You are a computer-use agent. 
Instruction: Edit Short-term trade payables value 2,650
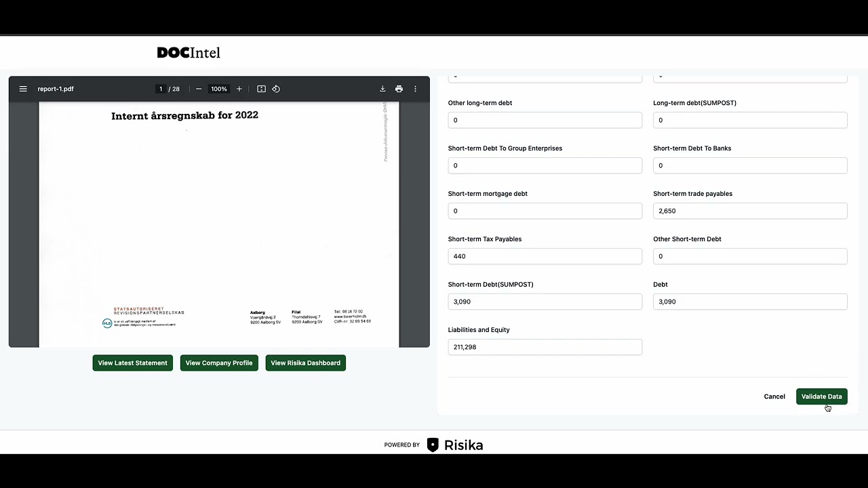[750, 211]
